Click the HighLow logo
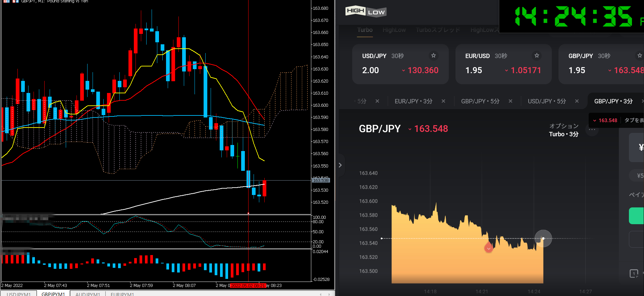Image resolution: width=644 pixels, height=296 pixels. 366,12
